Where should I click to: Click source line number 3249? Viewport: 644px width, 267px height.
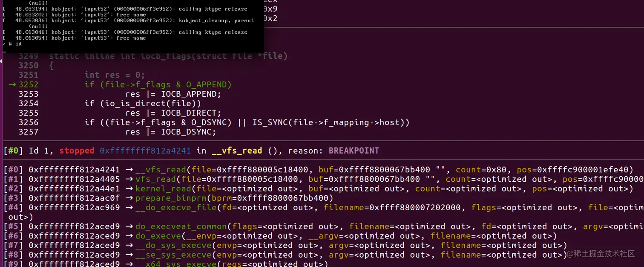[29, 56]
